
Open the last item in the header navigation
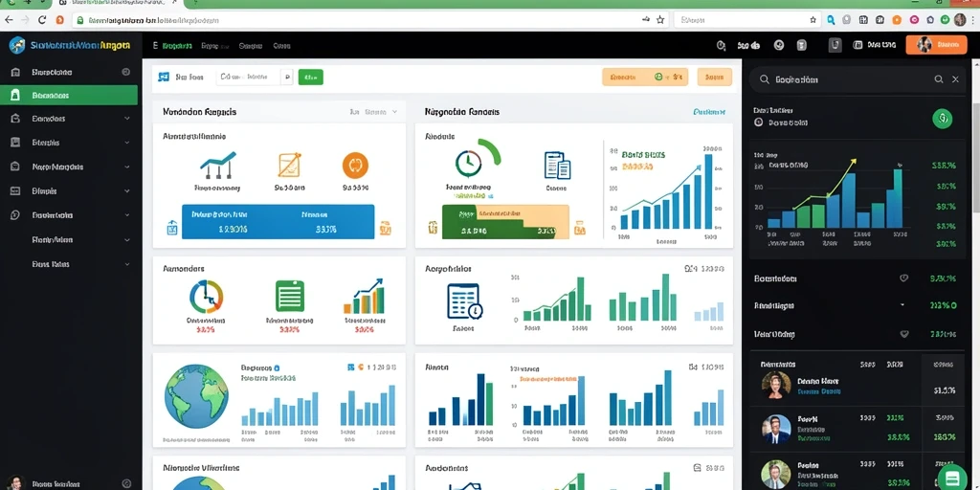(282, 46)
